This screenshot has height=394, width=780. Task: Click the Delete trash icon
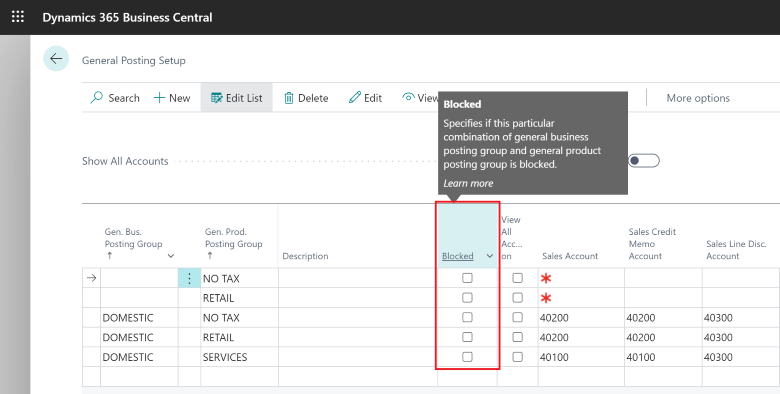click(289, 98)
